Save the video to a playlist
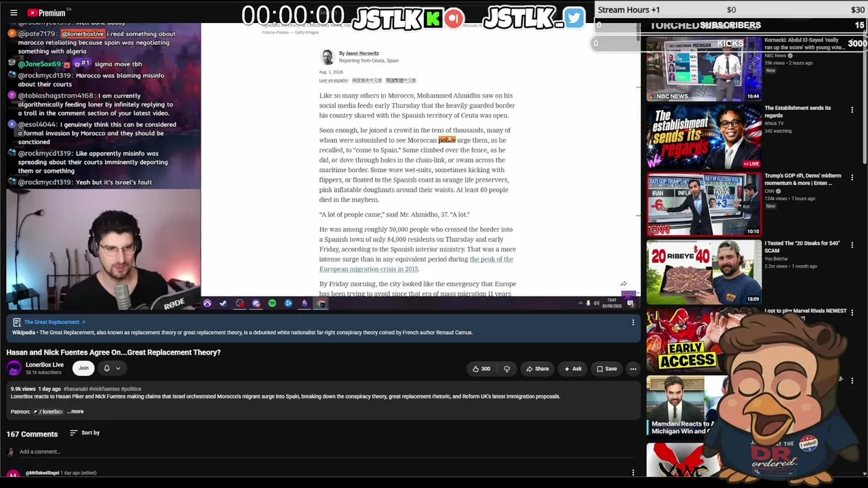Screen dimensions: 868x488 pos(606,369)
